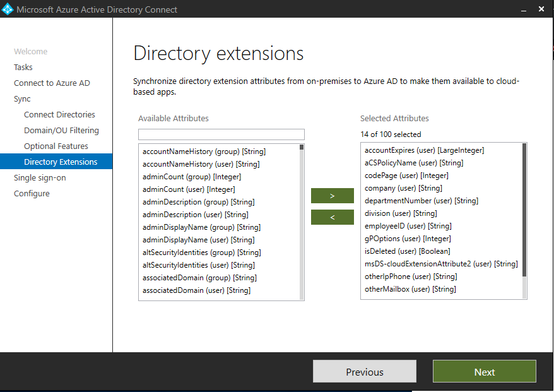This screenshot has height=392, width=554.
Task: Click the Next button
Action: coord(484,371)
